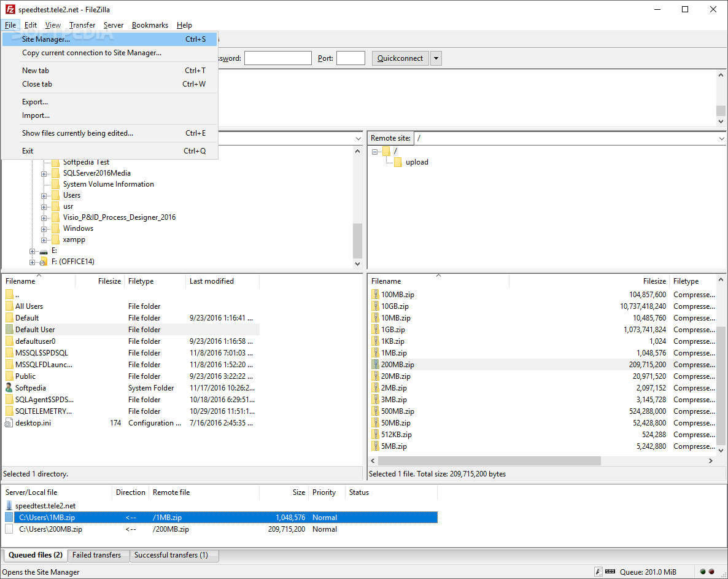This screenshot has width=728, height=579.
Task: Click the E: drive icon
Action: 44,251
